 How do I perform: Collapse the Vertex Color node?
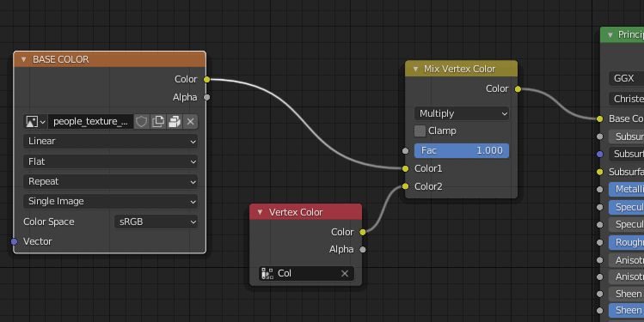(260, 212)
